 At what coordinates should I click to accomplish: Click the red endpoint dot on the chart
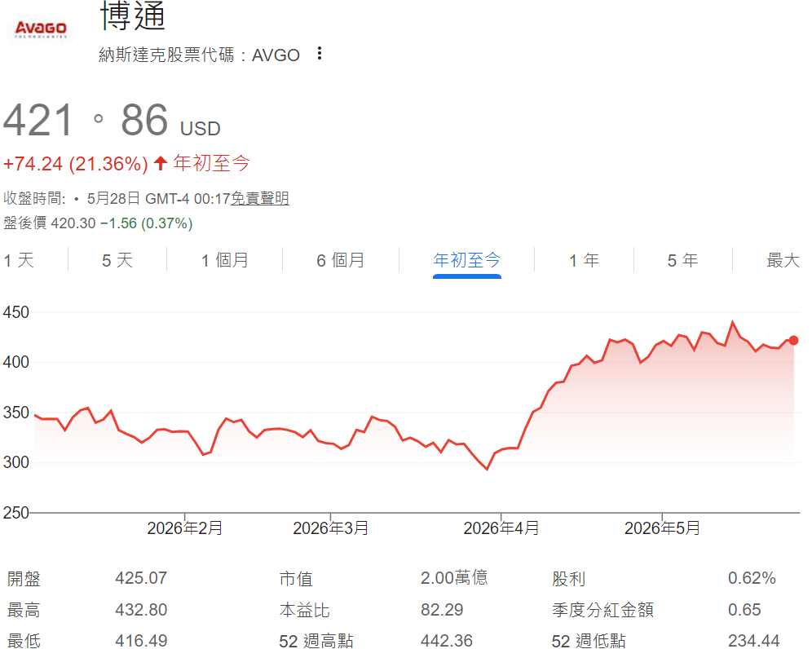point(793,340)
